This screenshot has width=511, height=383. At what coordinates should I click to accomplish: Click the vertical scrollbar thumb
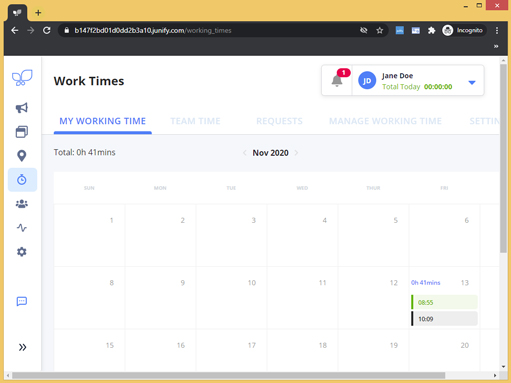coord(503,159)
